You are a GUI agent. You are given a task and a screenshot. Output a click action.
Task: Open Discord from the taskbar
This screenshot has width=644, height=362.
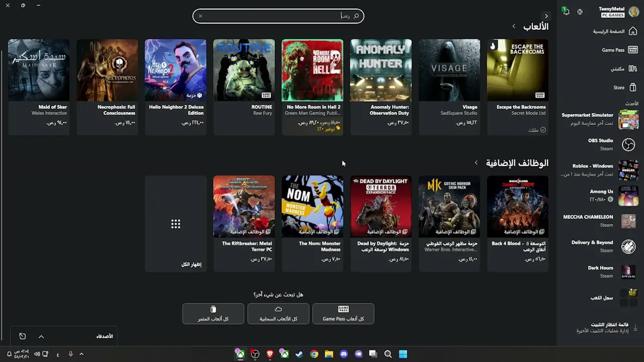click(x=344, y=354)
